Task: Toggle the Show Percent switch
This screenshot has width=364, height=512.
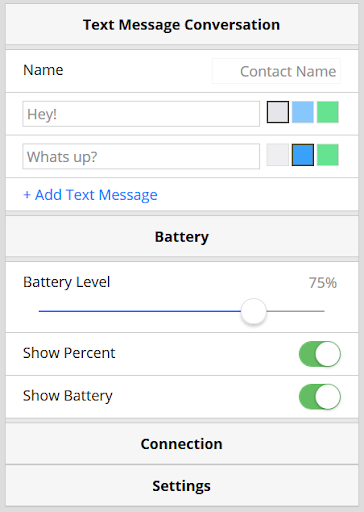Action: tap(320, 354)
